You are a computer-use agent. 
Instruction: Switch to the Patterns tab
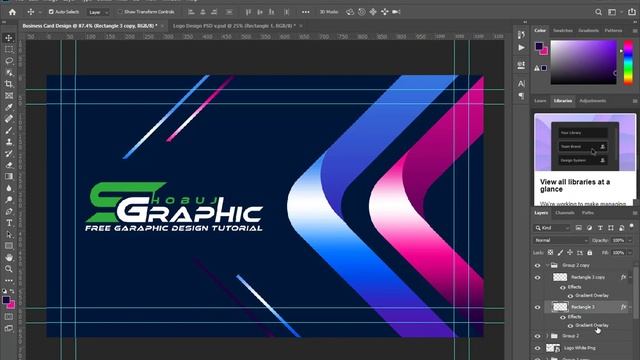[613, 31]
